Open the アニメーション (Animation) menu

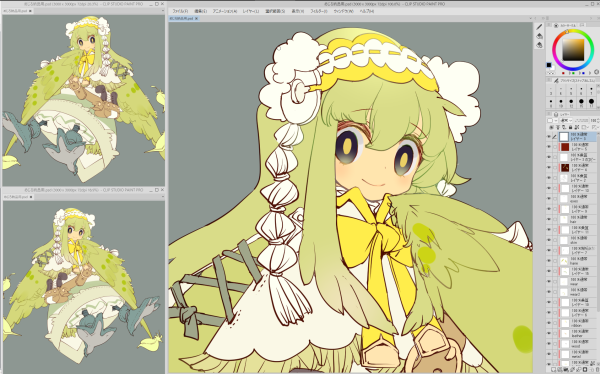coord(225,11)
